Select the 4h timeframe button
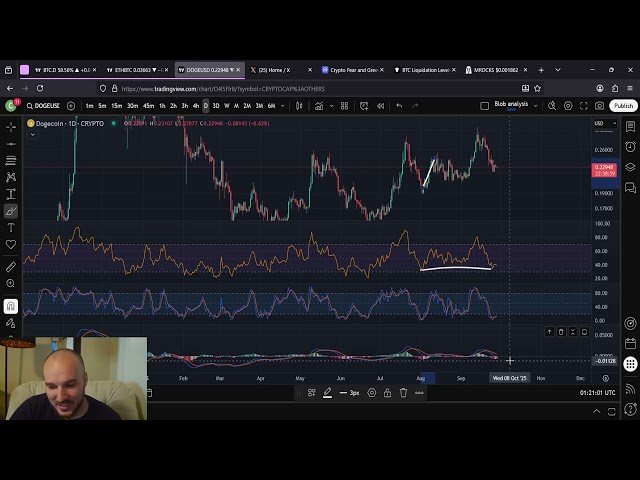This screenshot has width=640, height=480. tap(196, 105)
